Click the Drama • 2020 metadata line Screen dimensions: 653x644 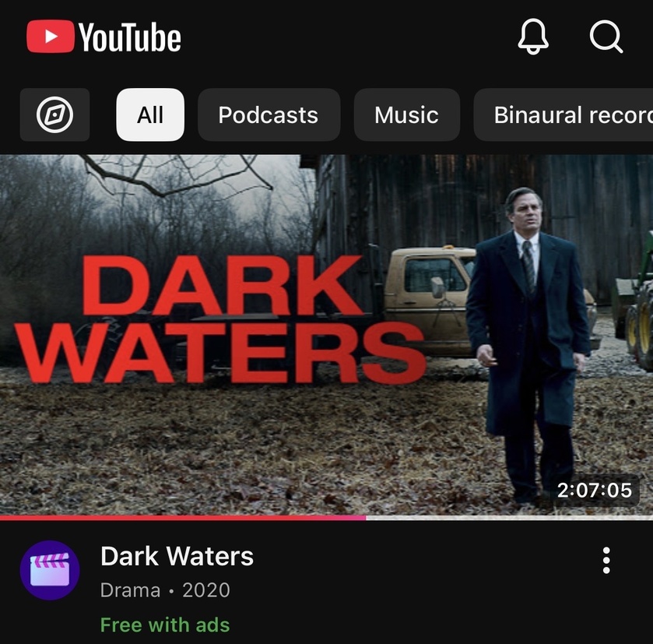point(165,590)
